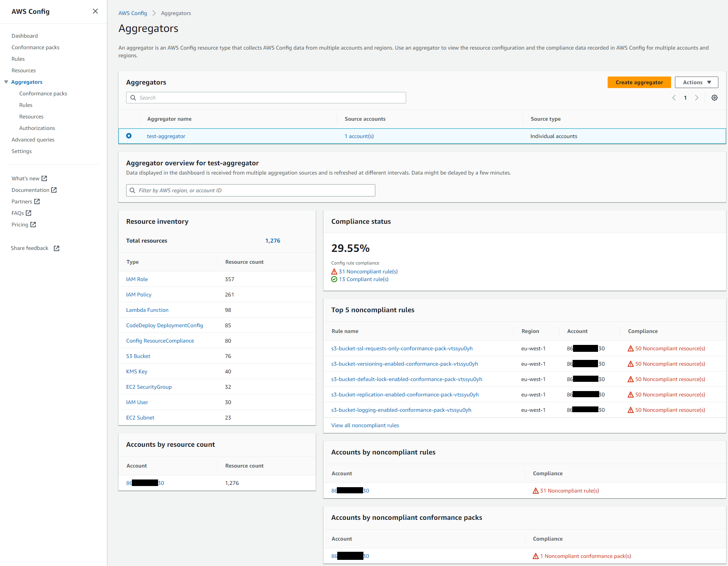728x566 pixels.
Task: Select the test-aggregator radio button
Action: 129,136
